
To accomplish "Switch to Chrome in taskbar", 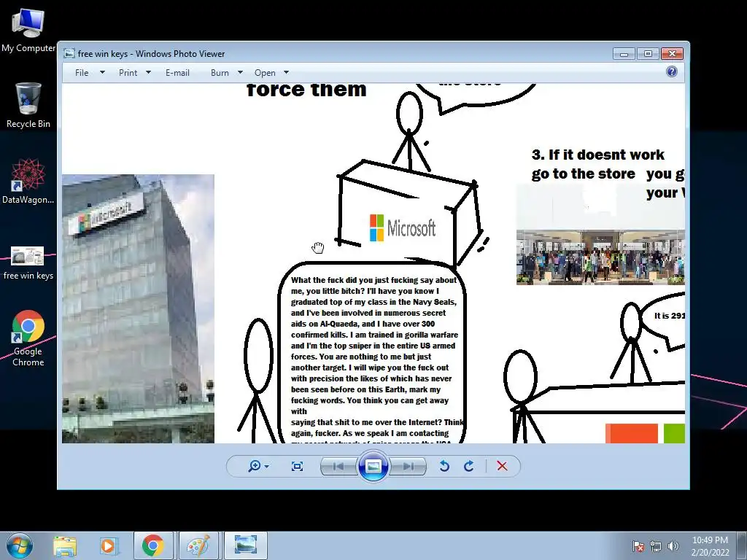I will [x=153, y=545].
